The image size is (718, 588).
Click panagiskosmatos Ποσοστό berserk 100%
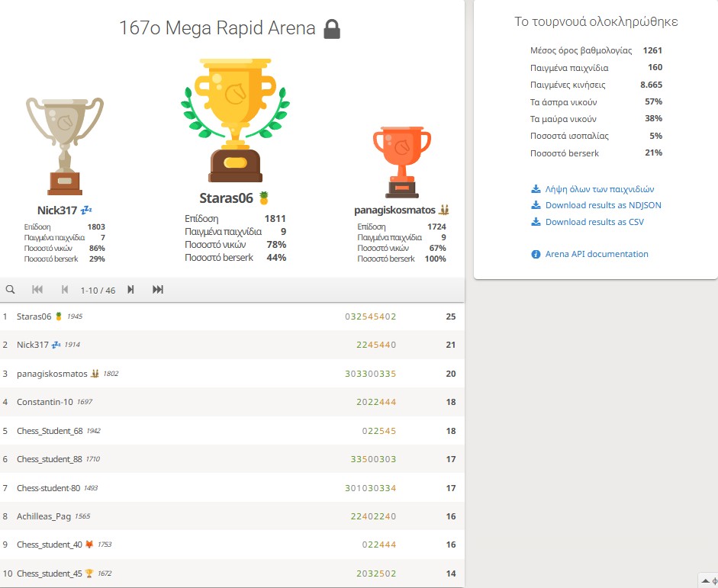[436, 259]
